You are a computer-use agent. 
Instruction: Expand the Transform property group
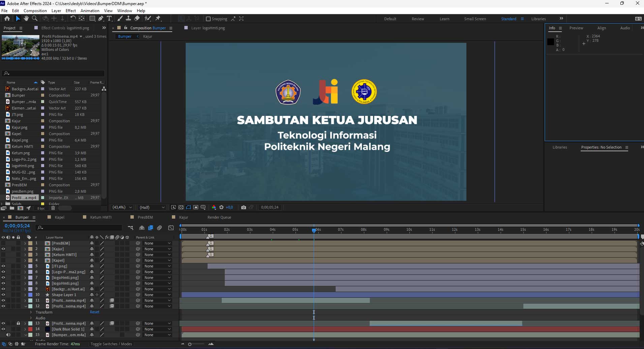point(31,312)
